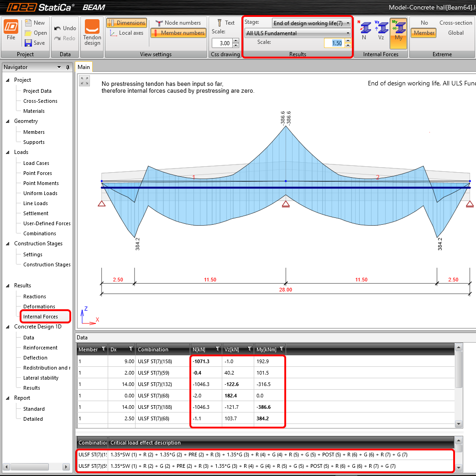
Task: Click the Undo button
Action: [65, 28]
